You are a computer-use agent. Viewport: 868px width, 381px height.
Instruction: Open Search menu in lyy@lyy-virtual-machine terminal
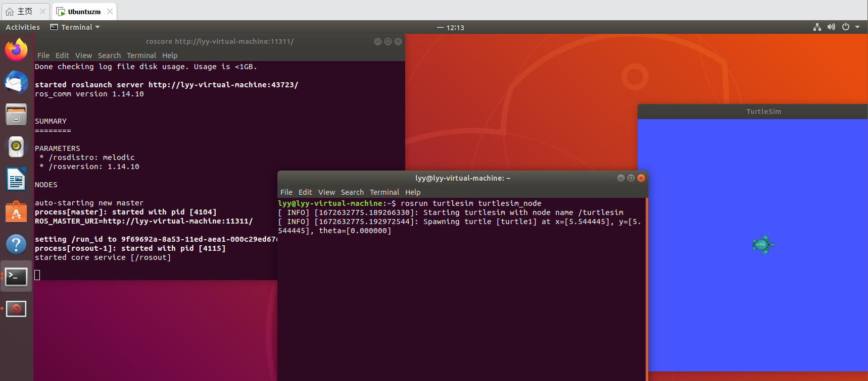coord(352,192)
